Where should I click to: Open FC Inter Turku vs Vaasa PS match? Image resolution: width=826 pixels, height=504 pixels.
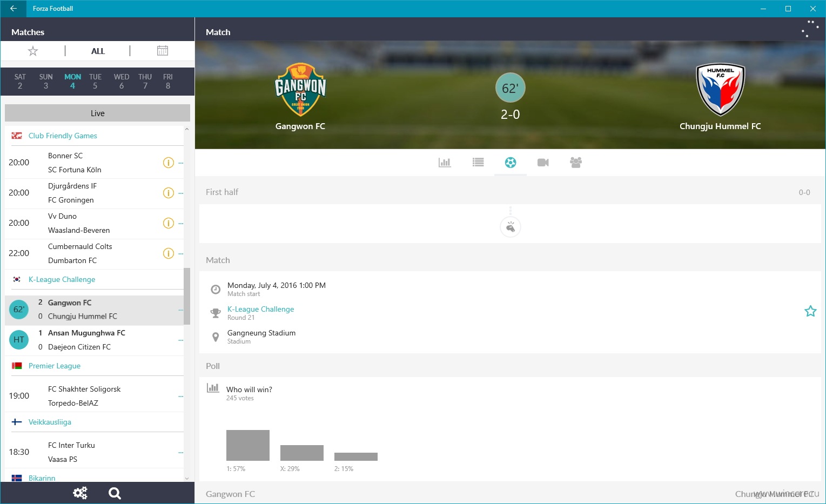[95, 452]
